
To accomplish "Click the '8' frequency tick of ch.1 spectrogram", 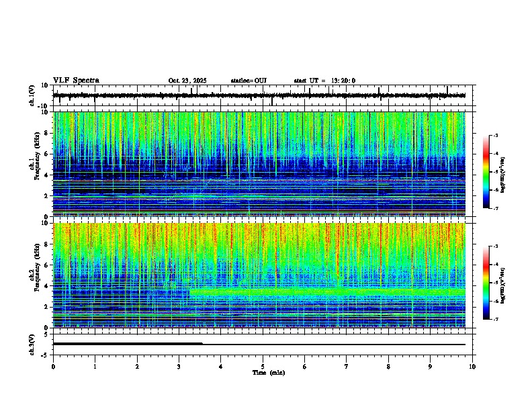I will [x=46, y=133].
